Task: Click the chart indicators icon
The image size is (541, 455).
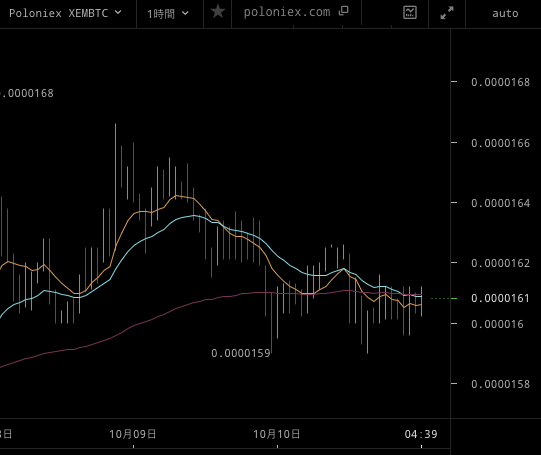Action: 410,13
